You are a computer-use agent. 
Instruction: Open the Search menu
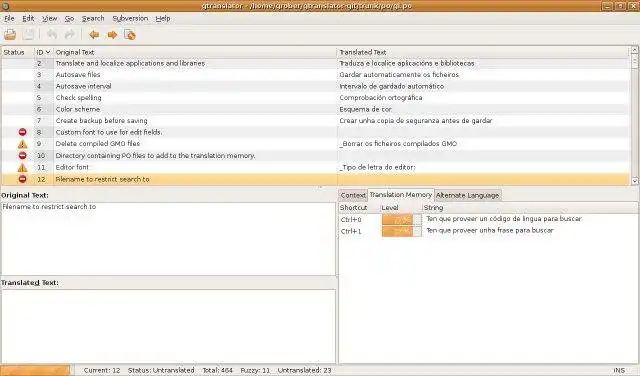[93, 18]
